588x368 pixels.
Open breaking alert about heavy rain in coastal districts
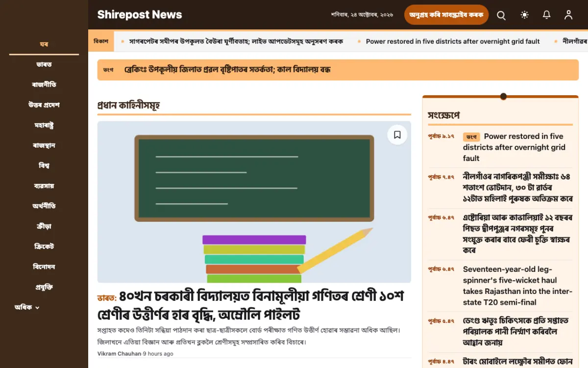tap(227, 70)
